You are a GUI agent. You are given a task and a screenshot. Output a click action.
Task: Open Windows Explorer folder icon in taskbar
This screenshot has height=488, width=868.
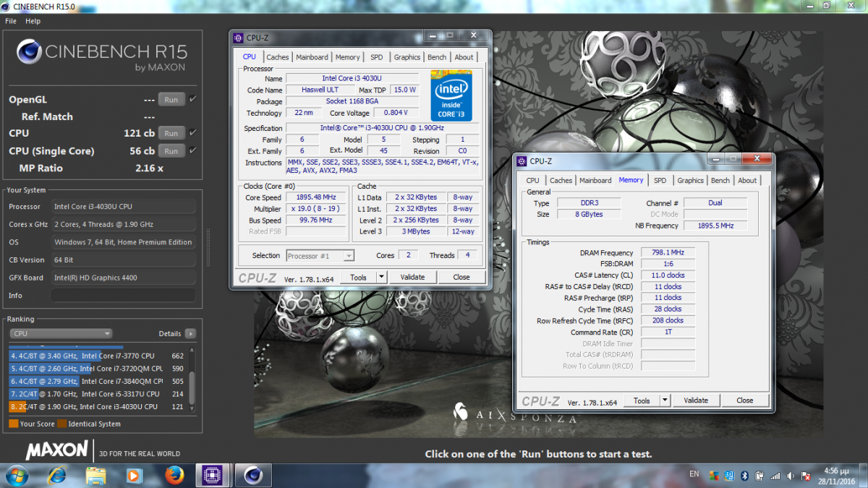click(96, 475)
